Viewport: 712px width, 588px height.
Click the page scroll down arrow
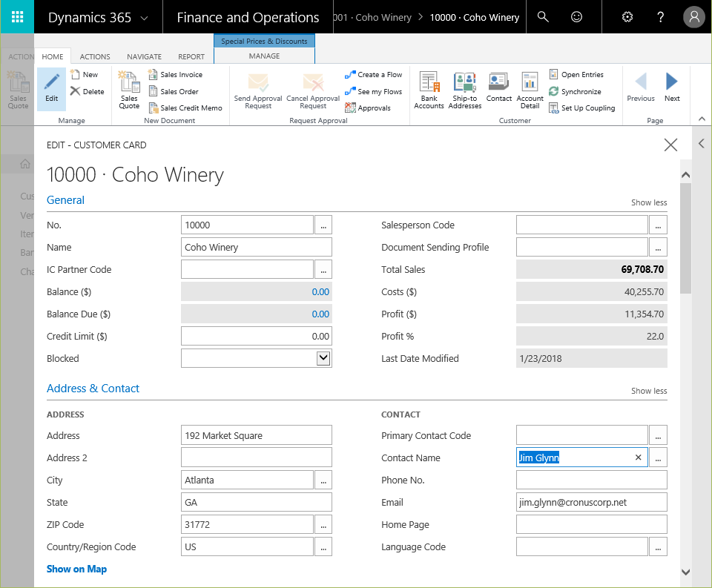[x=685, y=572]
